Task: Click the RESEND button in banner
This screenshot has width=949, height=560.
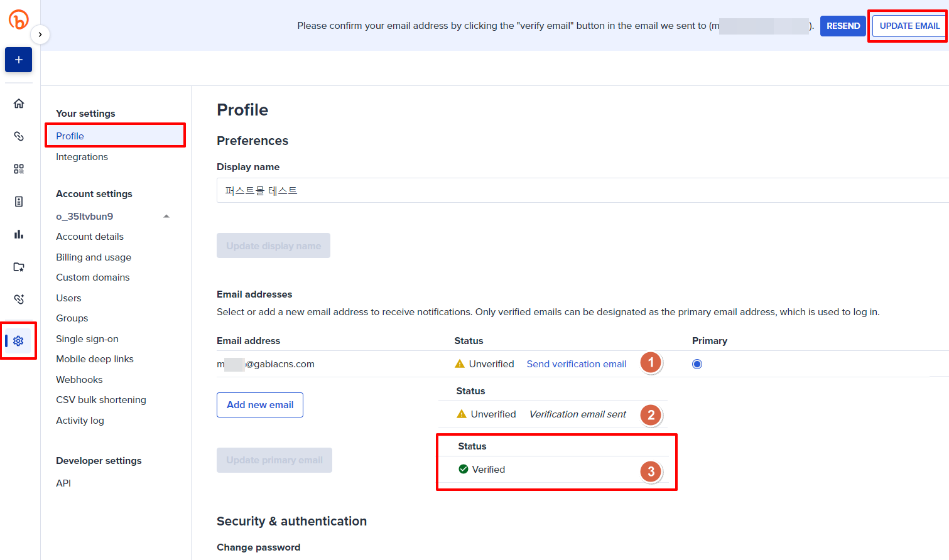Action: (x=843, y=26)
